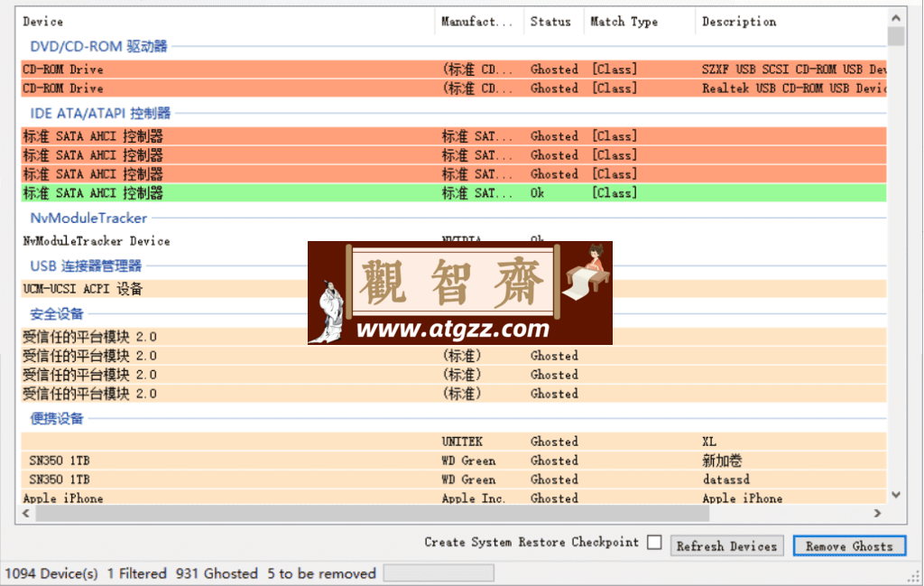Screen dimensions: 924x586
Task: Click Apple iPhone in the Description column
Action: (743, 498)
